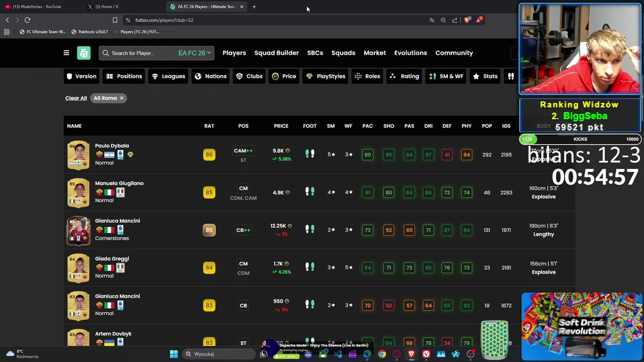Open the Futbin hamburger menu

tap(66, 53)
